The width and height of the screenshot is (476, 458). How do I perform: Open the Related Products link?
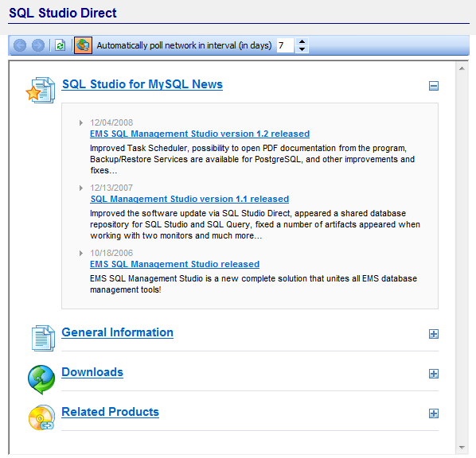tap(110, 412)
